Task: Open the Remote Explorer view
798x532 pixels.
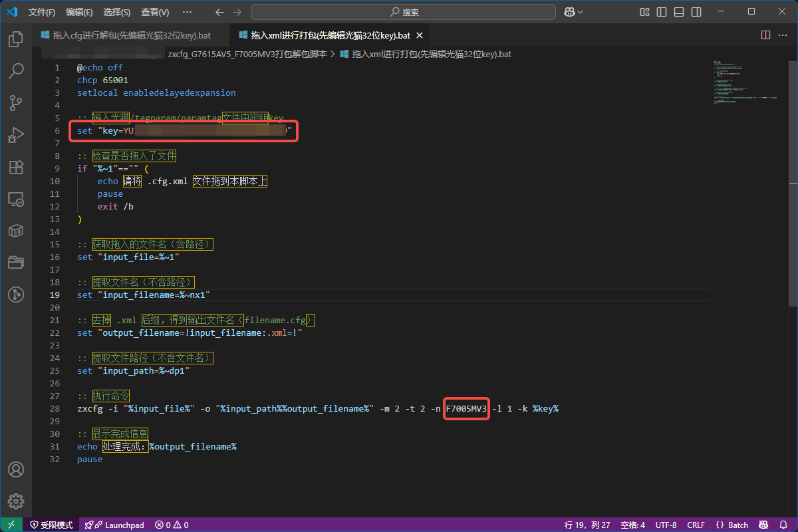Action: click(x=16, y=199)
